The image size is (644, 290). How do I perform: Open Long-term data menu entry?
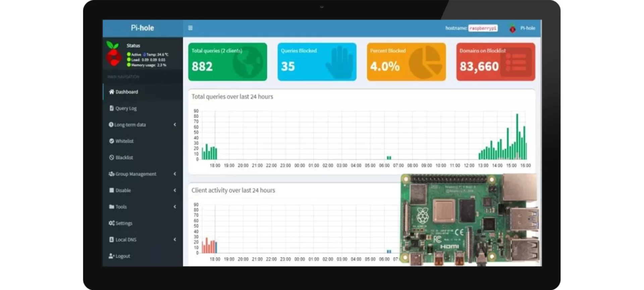click(143, 125)
